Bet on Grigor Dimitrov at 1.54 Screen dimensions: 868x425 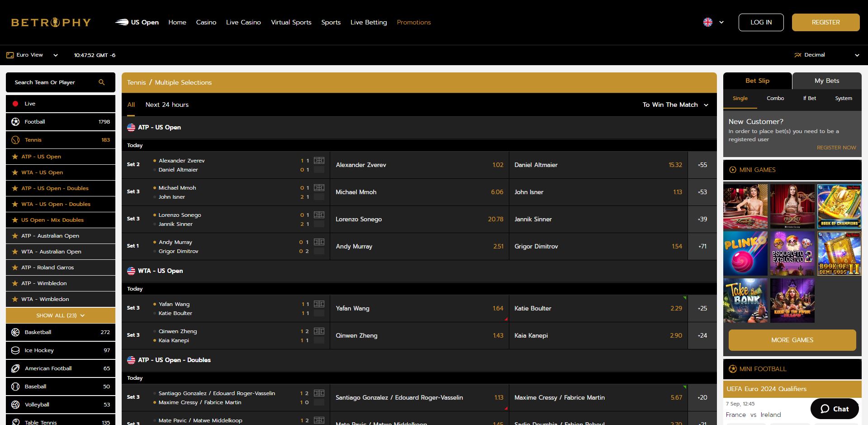[x=598, y=246]
